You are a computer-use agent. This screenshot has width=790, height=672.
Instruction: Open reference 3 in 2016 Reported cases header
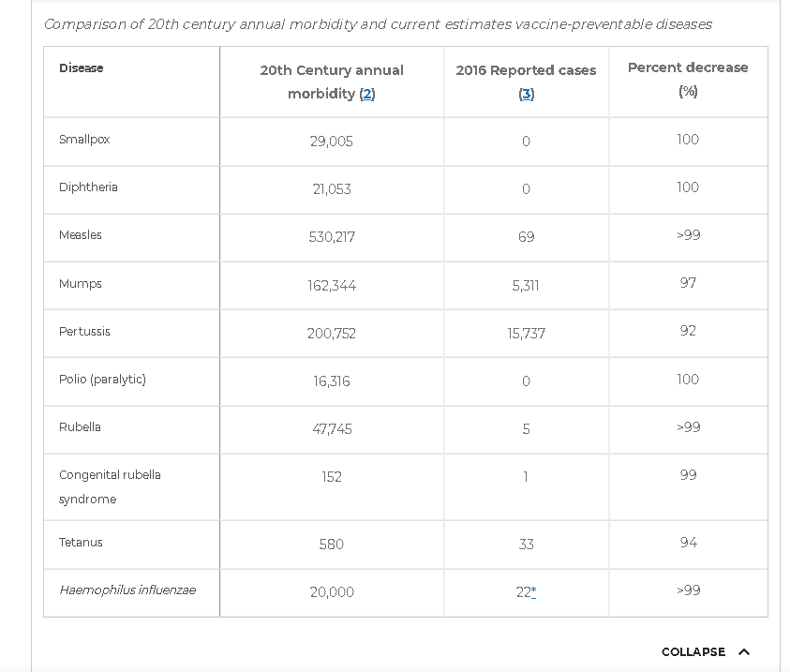526,94
